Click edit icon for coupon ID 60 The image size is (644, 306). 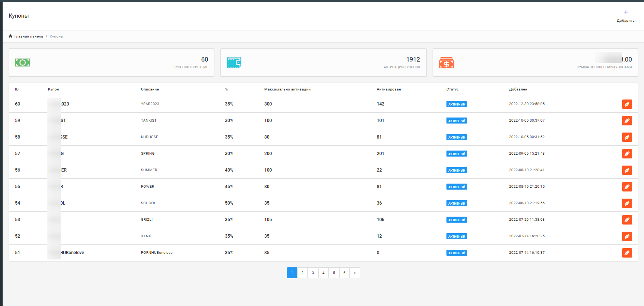627,104
